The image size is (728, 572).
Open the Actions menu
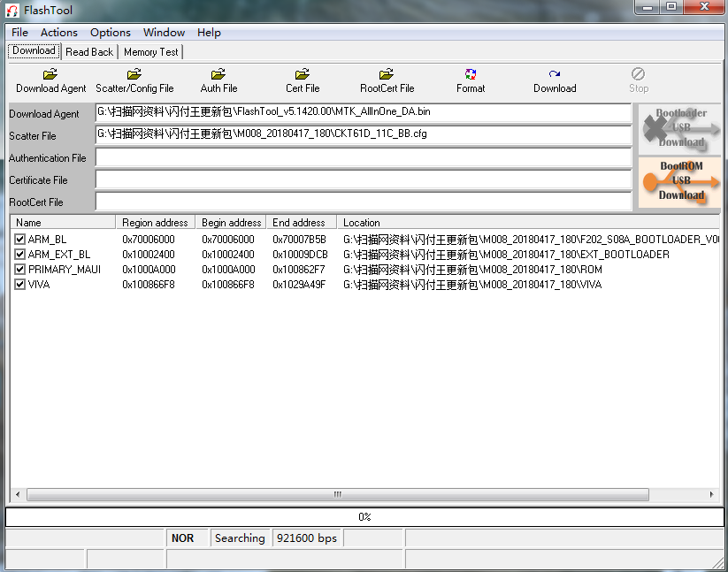(59, 33)
